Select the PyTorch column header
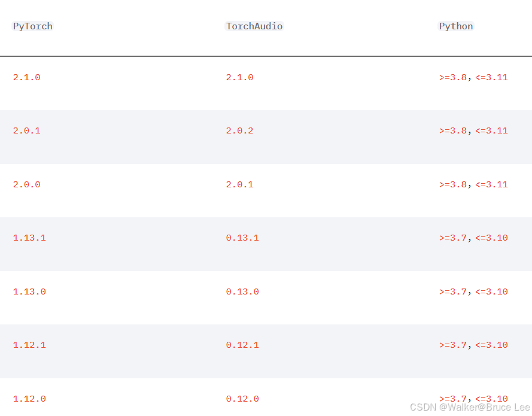The image size is (532, 416). 32,26
